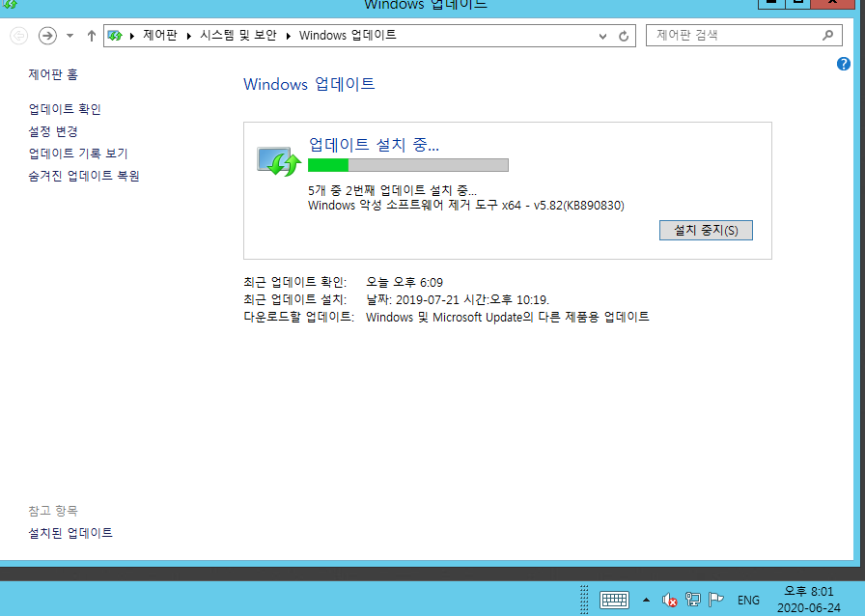Click the taskbar toolbar grip handle
The image size is (865, 616).
click(x=584, y=600)
